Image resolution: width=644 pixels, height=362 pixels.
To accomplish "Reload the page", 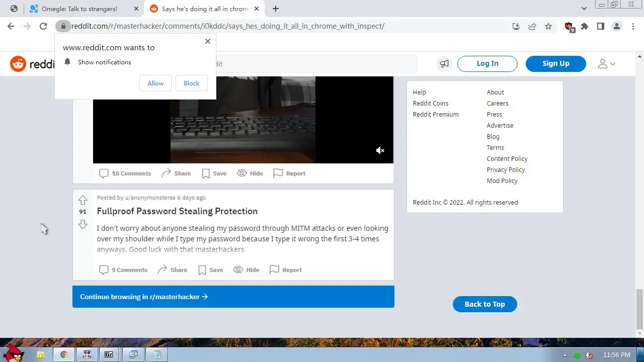I will pyautogui.click(x=43, y=26).
